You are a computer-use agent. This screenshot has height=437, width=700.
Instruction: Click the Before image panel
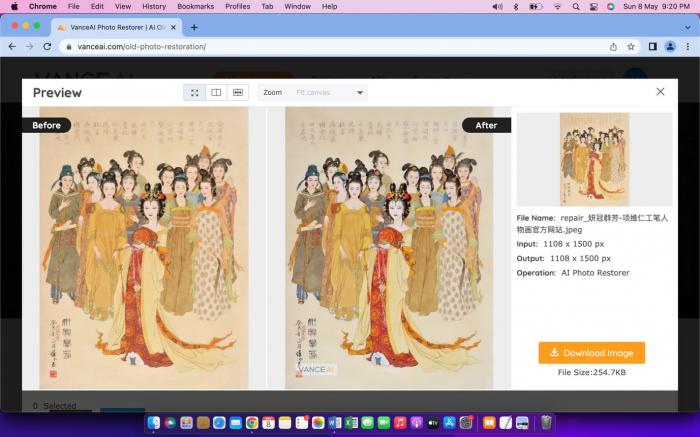144,248
